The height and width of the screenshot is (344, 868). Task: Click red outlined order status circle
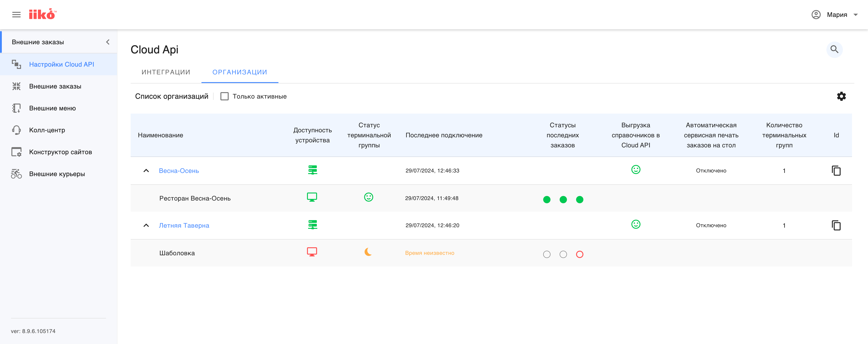point(580,255)
